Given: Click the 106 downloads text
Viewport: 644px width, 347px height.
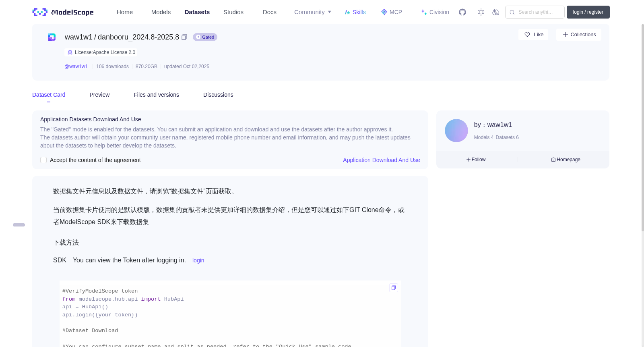Looking at the screenshot, I should pos(112,66).
